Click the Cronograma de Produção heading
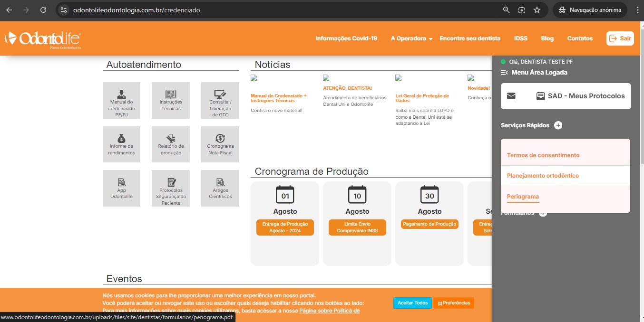Image resolution: width=644 pixels, height=322 pixels. point(312,171)
